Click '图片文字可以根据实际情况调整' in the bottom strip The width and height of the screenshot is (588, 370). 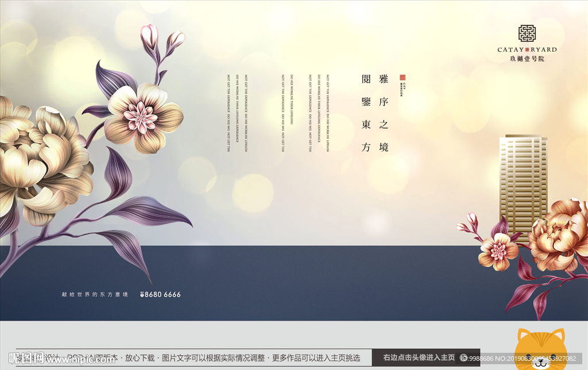coord(214,358)
